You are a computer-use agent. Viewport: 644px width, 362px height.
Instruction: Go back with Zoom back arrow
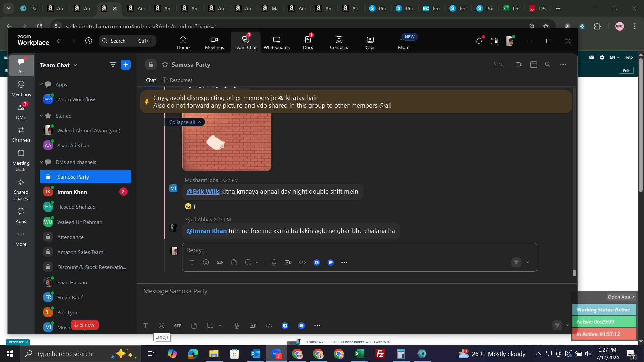[59, 41]
